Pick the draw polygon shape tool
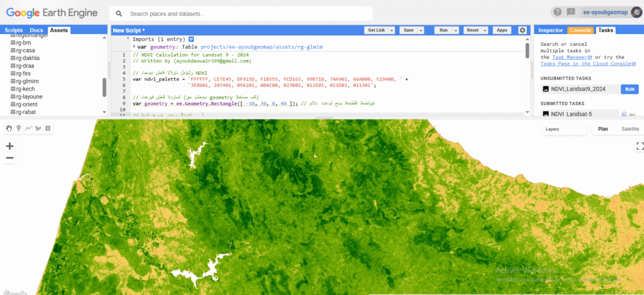Image resolution: width=644 pixels, height=295 pixels. pyautogui.click(x=38, y=128)
